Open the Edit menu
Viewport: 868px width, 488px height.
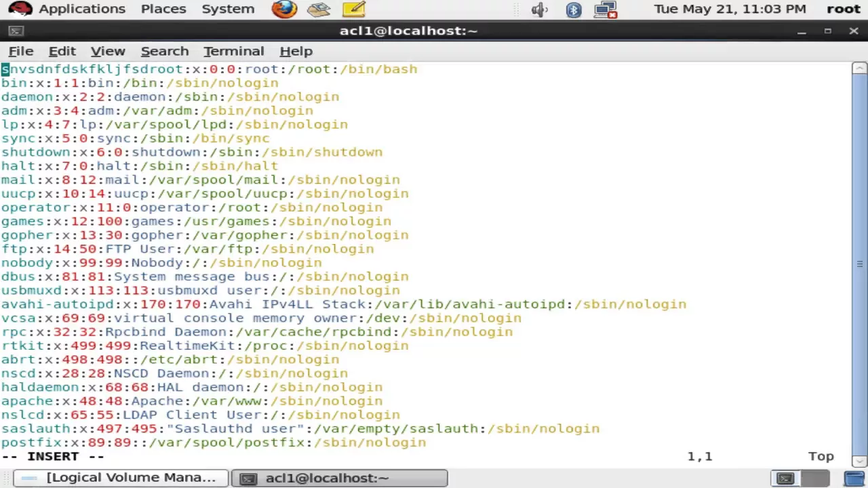click(62, 51)
